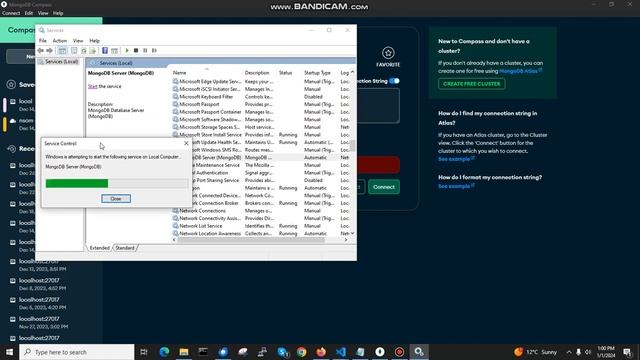
Task: Open recent connection dated Dec 13, 2023
Action: pos(43,265)
